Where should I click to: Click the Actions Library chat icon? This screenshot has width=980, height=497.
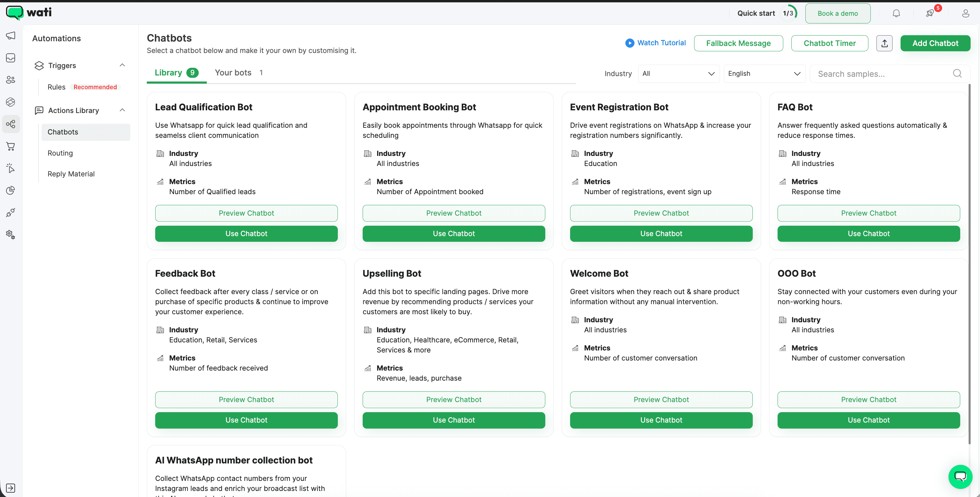click(39, 110)
